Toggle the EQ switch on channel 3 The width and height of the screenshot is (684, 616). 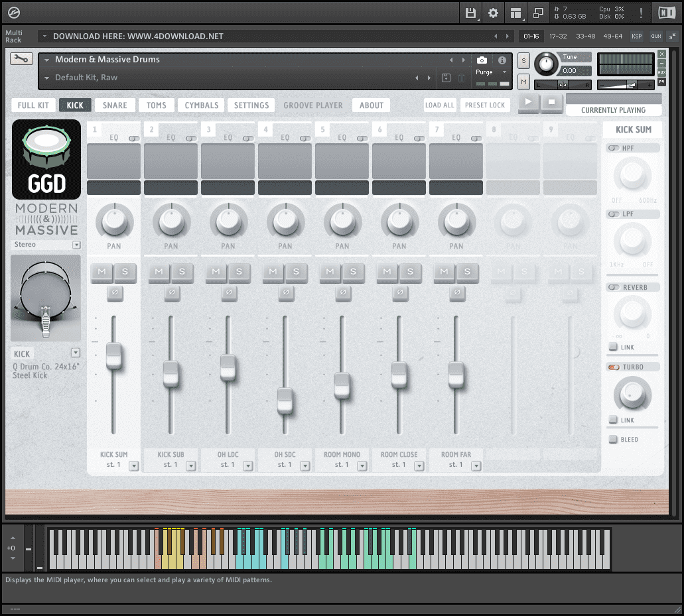pos(248,138)
